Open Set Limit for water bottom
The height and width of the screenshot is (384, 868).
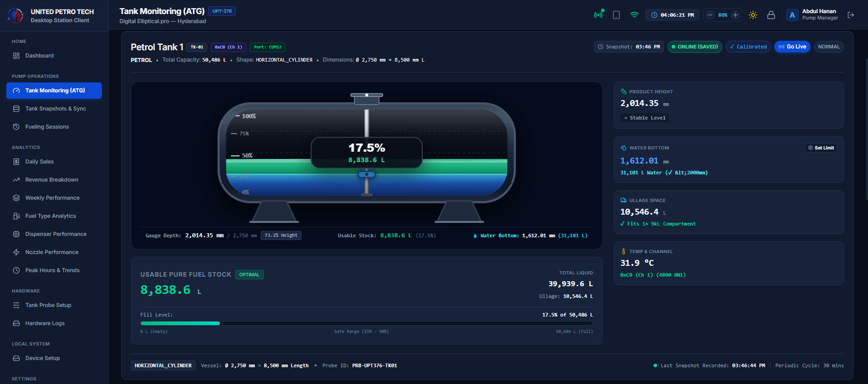tap(821, 148)
